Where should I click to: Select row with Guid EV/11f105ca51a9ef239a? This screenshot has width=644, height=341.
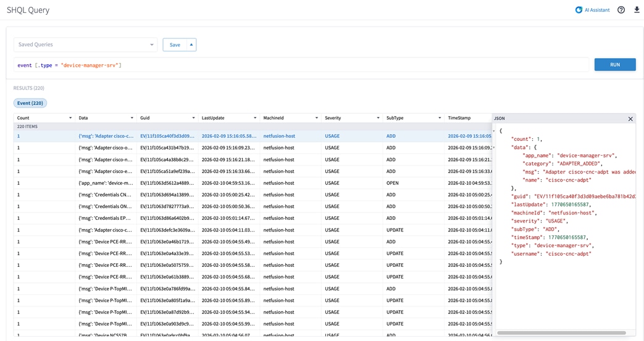click(x=253, y=171)
